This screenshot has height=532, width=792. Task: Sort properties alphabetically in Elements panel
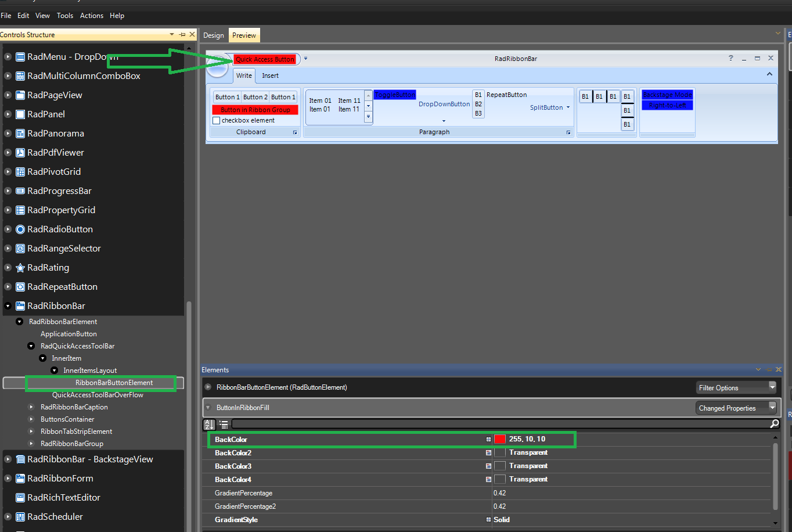click(210, 424)
